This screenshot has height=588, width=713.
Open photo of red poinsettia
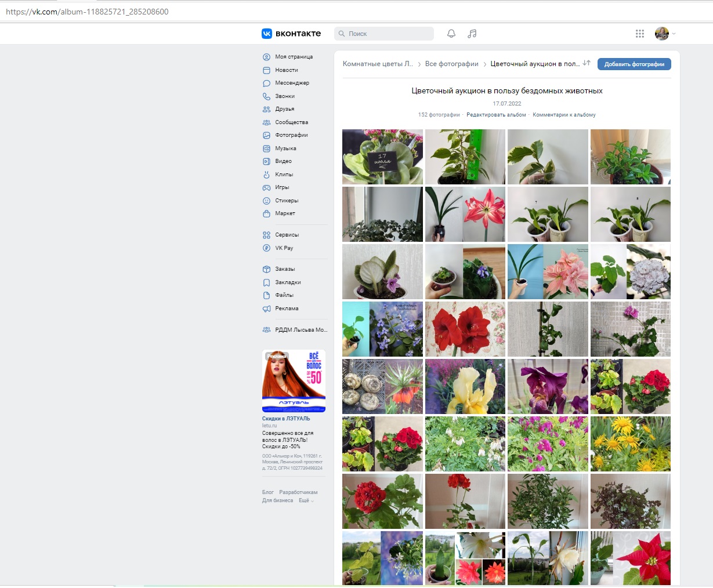(631, 558)
